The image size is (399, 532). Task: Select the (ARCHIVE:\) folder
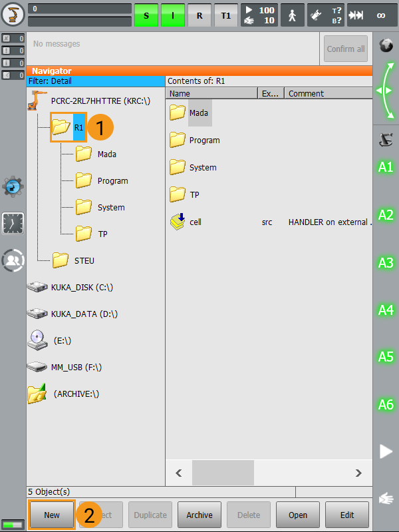click(x=63, y=394)
